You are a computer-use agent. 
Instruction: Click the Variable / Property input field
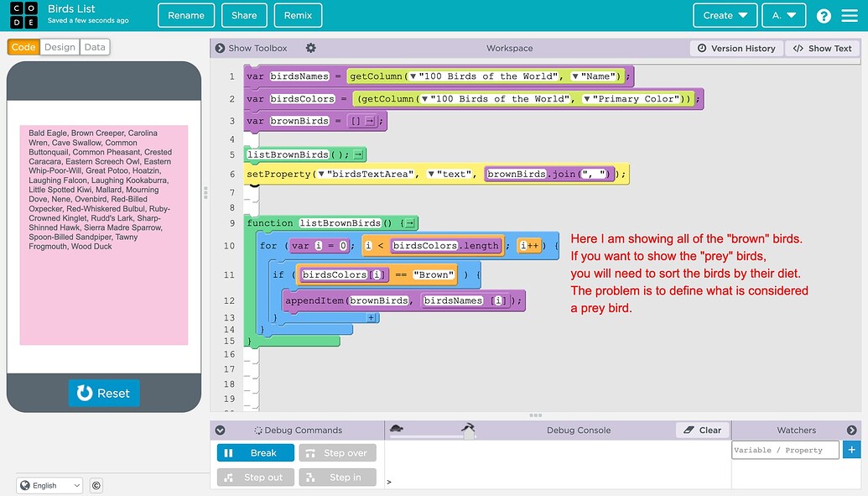click(784, 449)
